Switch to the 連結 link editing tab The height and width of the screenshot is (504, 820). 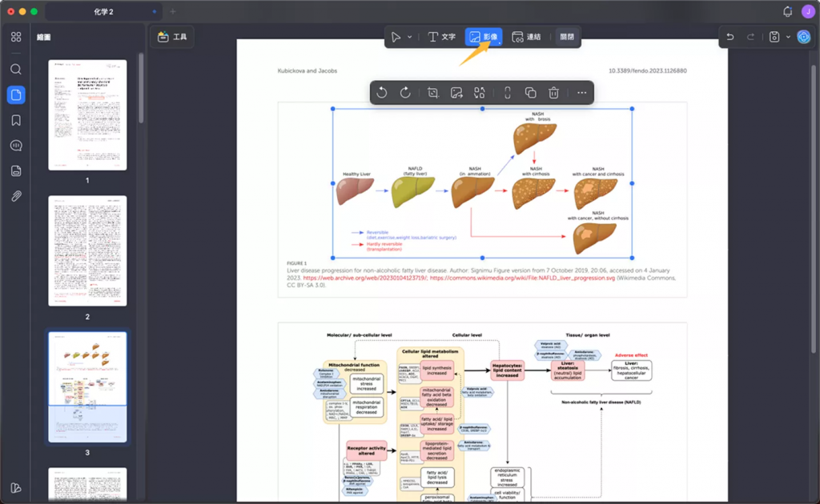[x=527, y=37]
